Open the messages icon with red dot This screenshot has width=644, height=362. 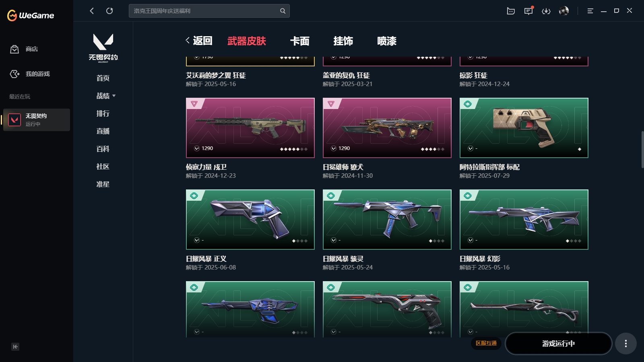tap(528, 11)
